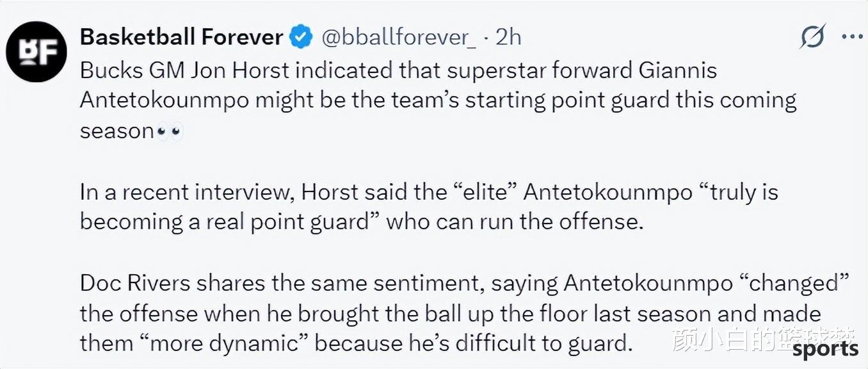Open the Basketball Forever display name
Screen dimensions: 868x369
tap(182, 37)
